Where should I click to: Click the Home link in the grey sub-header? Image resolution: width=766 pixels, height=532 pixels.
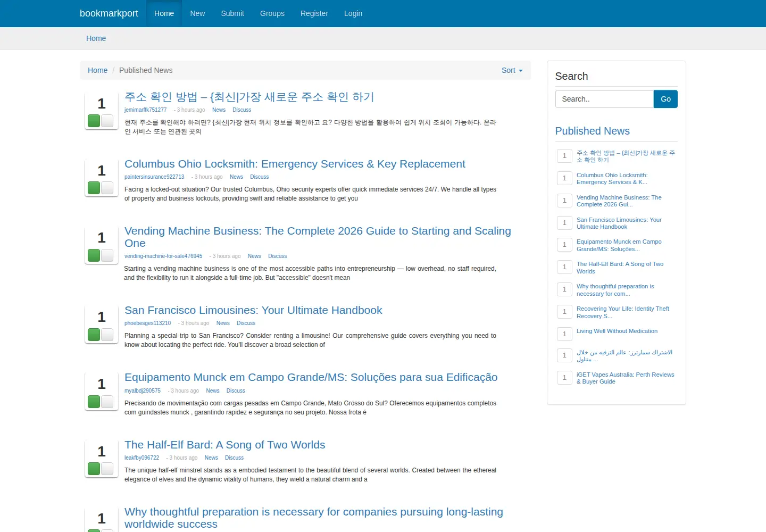tap(96, 38)
